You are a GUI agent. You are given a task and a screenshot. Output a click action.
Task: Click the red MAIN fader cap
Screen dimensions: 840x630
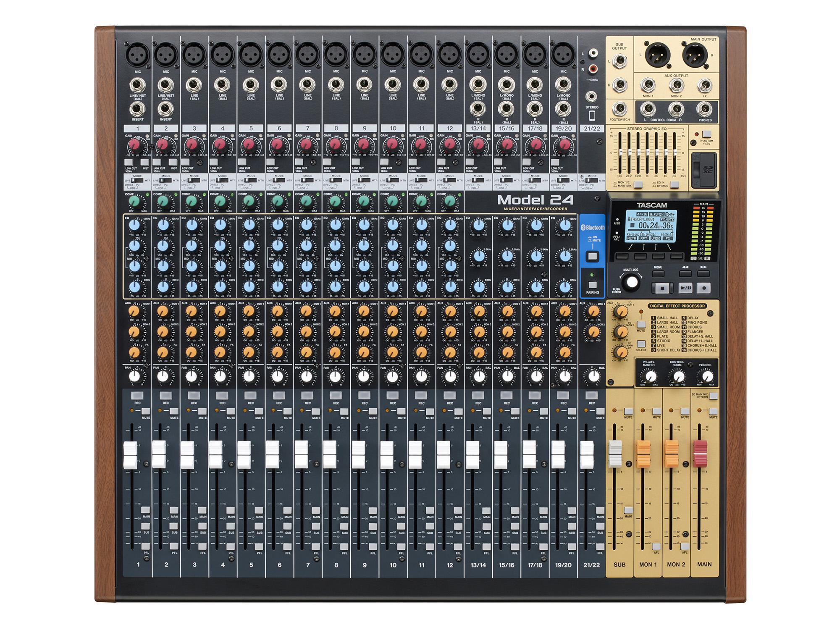(700, 454)
